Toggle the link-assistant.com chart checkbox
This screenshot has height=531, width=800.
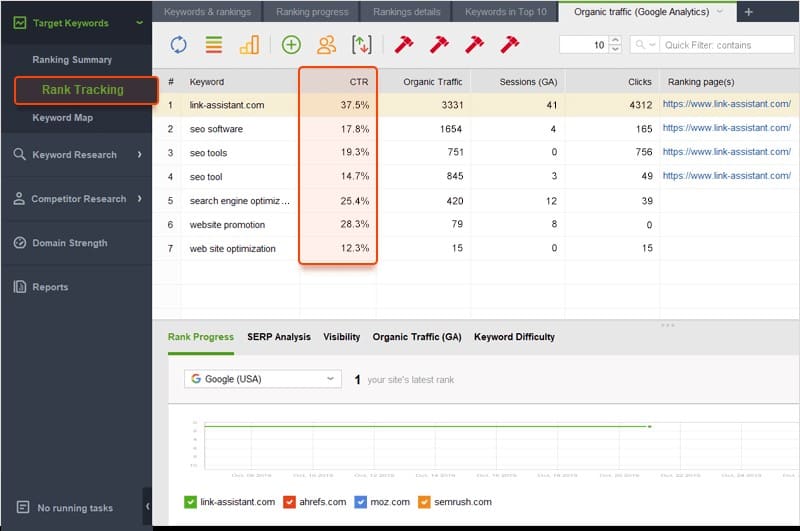pyautogui.click(x=190, y=502)
